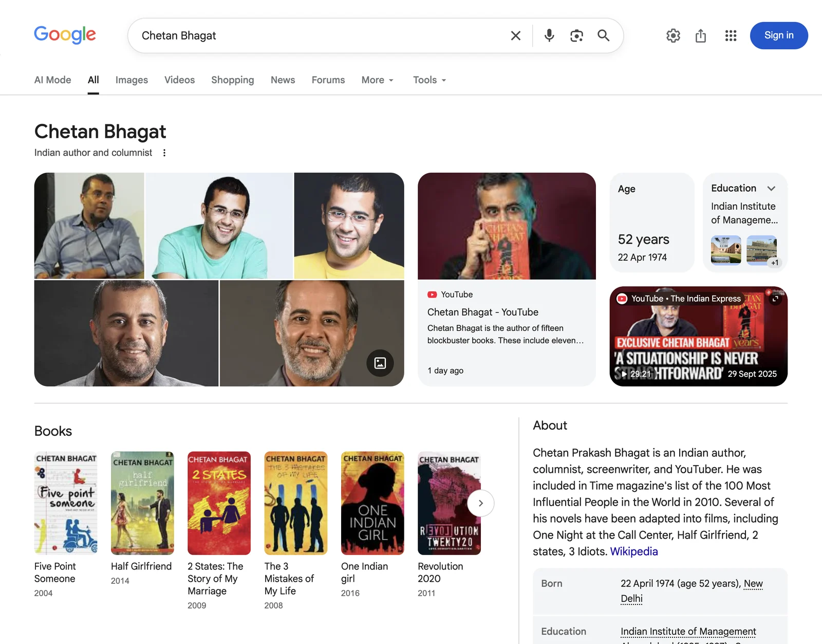
Task: Open the 2 States book cover
Action: (219, 503)
